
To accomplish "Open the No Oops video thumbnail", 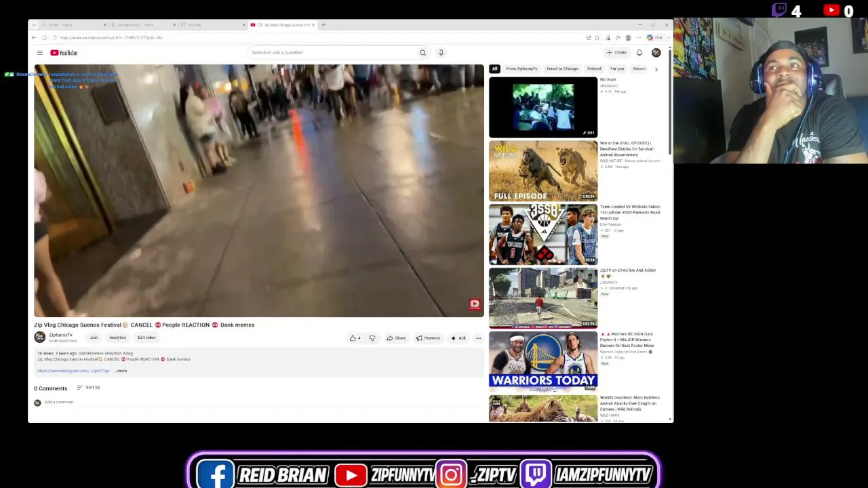I will pyautogui.click(x=543, y=108).
